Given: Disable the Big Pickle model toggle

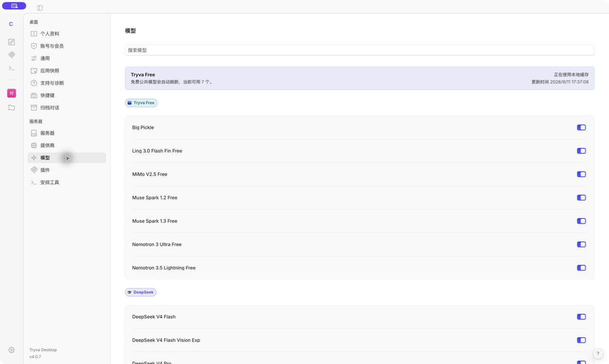Looking at the screenshot, I should (x=582, y=127).
